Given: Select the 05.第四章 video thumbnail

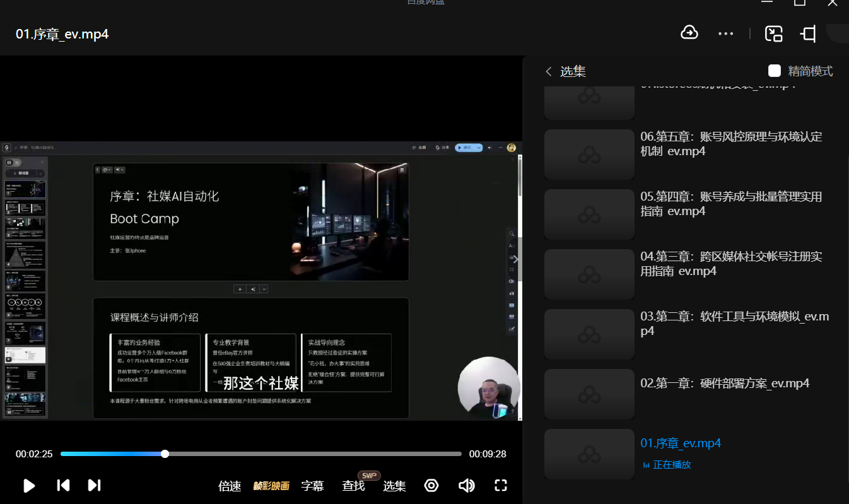Looking at the screenshot, I should click(x=589, y=216).
